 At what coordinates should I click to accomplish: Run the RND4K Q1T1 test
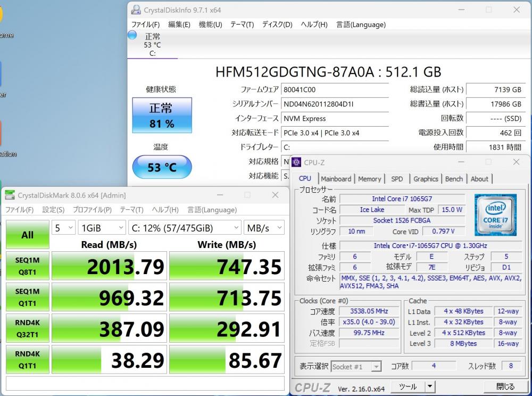point(28,359)
